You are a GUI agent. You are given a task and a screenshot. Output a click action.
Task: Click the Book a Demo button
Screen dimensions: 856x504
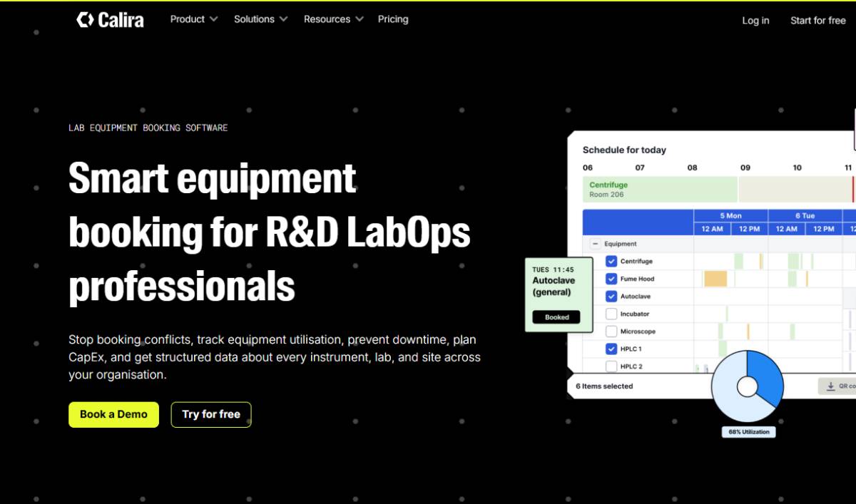point(113,414)
